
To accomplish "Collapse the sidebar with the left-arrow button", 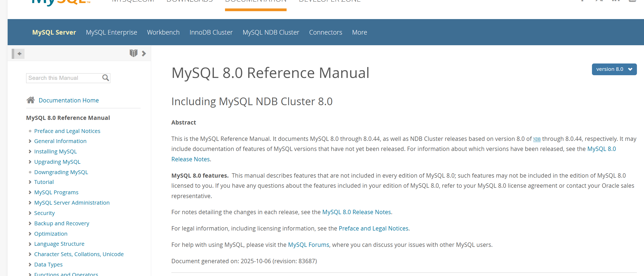I will pyautogui.click(x=18, y=54).
